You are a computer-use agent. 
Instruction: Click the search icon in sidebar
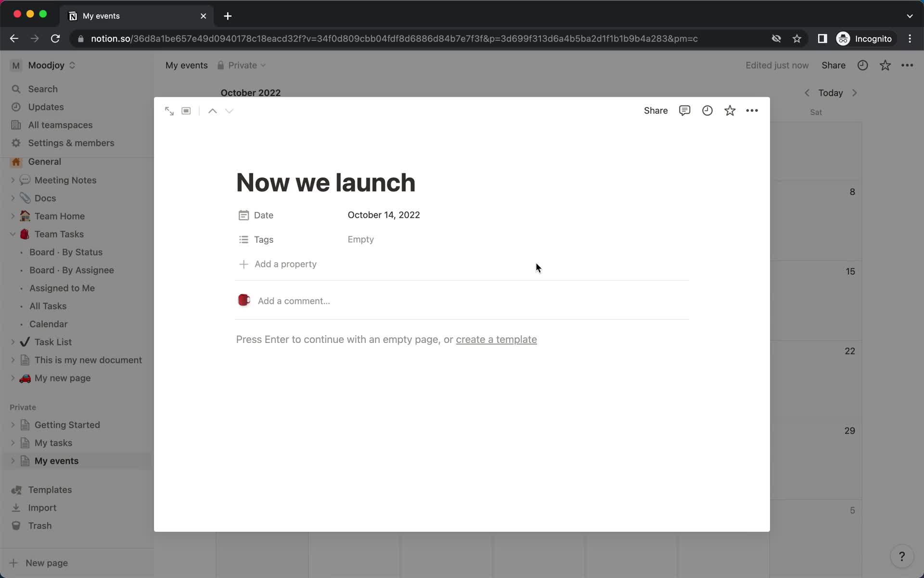16,89
